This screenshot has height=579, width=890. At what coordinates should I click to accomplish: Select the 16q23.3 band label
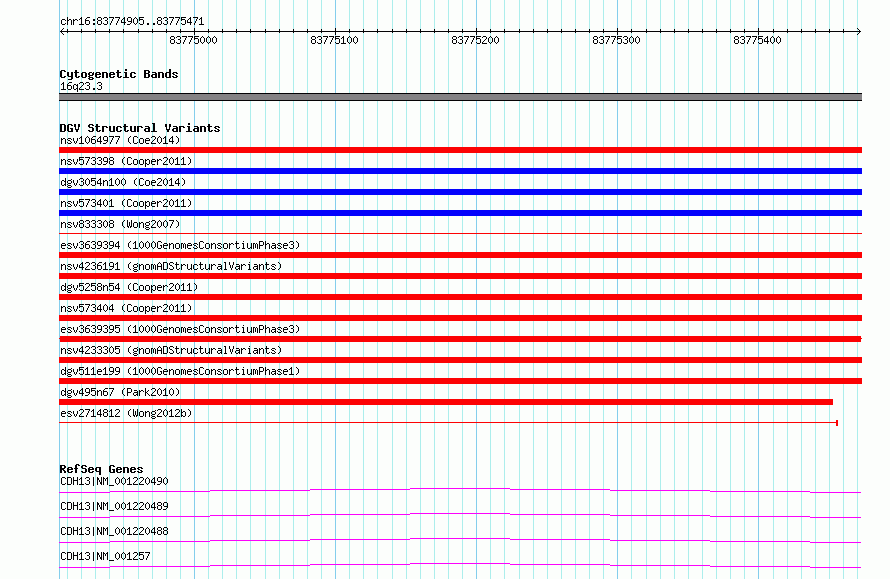pos(81,86)
